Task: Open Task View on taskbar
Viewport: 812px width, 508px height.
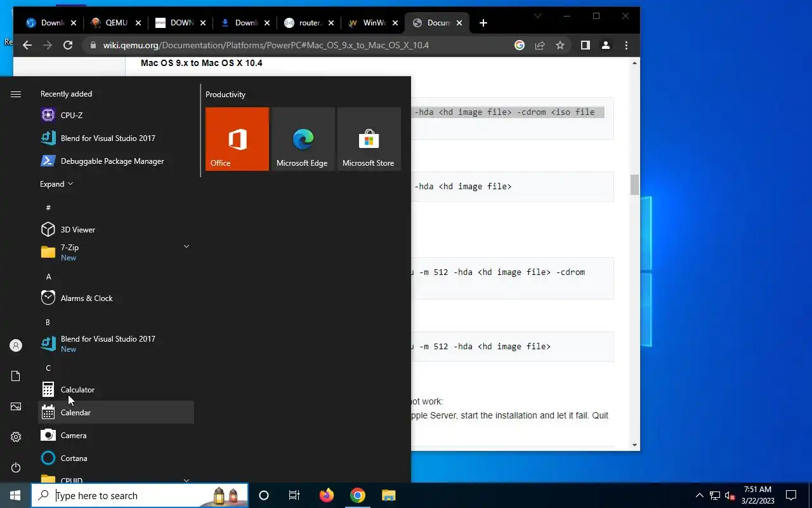Action: pyautogui.click(x=294, y=495)
